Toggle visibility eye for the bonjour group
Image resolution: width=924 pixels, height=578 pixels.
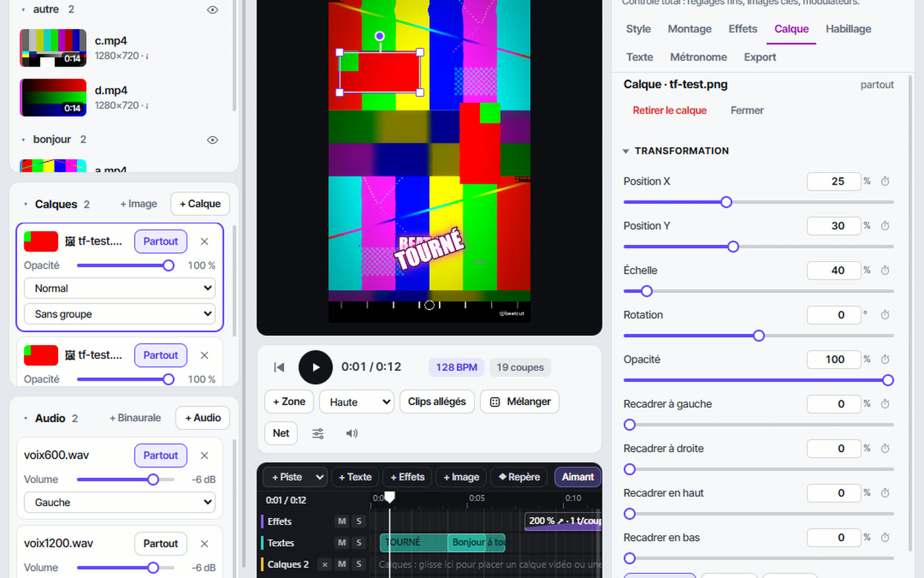(x=213, y=140)
